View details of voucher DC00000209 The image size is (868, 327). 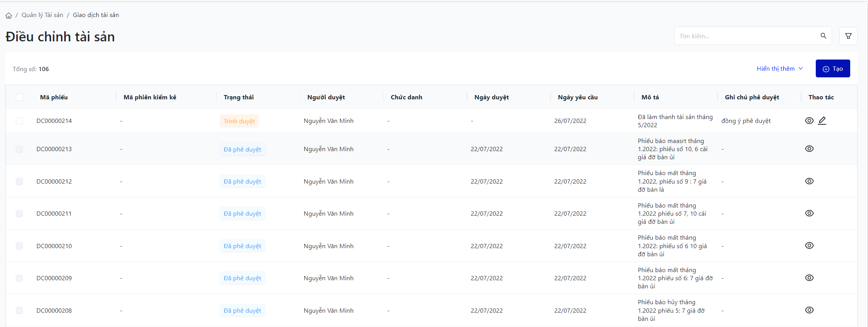tap(809, 278)
